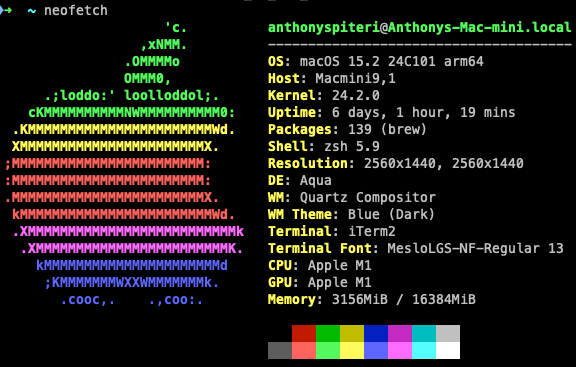
Task: Click the CPU value 'Apple M1'
Action: (339, 265)
